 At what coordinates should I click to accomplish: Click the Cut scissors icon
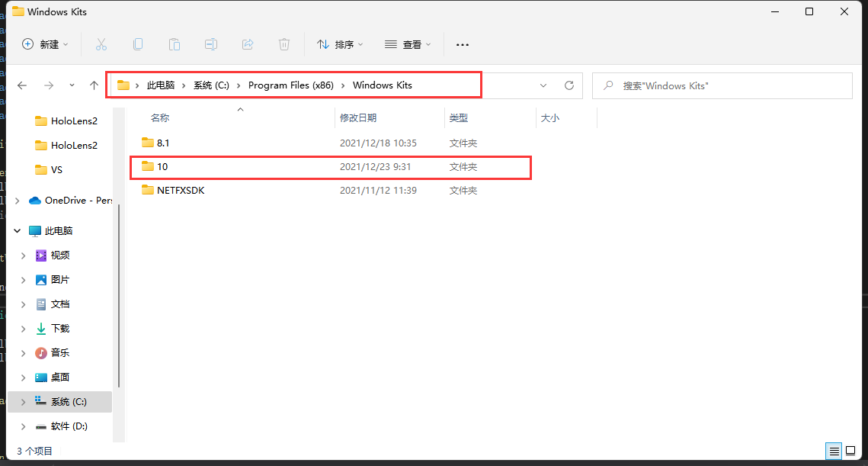click(x=101, y=44)
